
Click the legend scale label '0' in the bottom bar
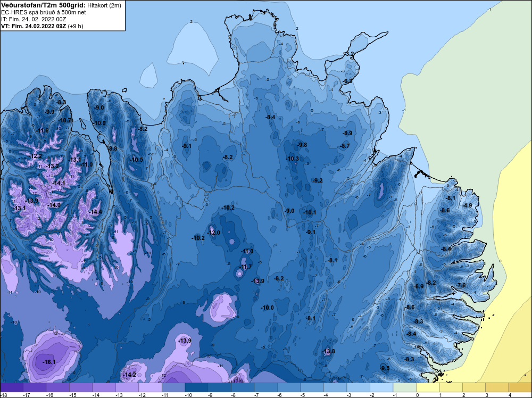point(417,395)
